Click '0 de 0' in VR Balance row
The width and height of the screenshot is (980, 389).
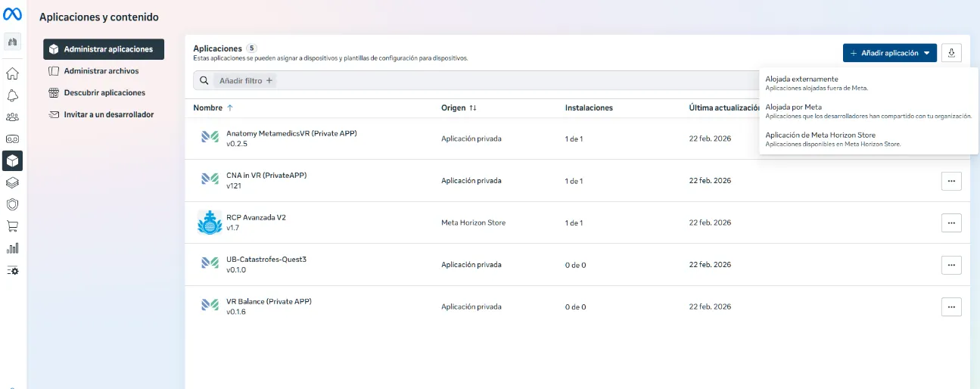[x=575, y=307]
